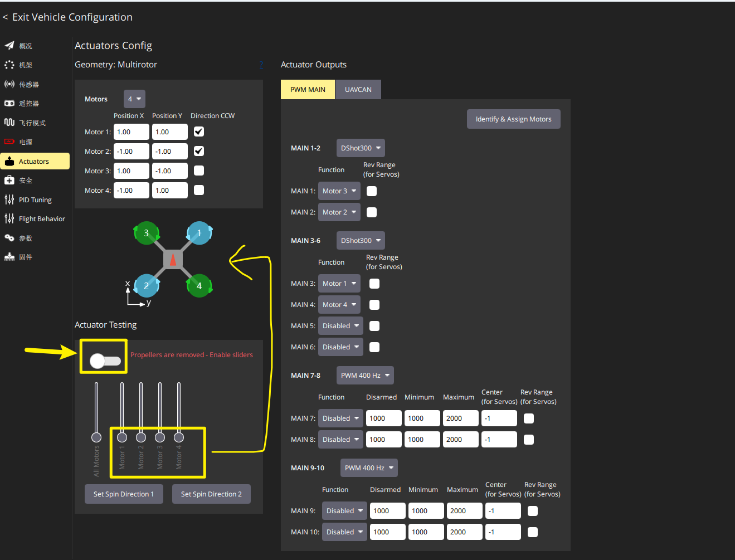
Task: Uncheck Direction CCW for Motor 1
Action: point(199,132)
